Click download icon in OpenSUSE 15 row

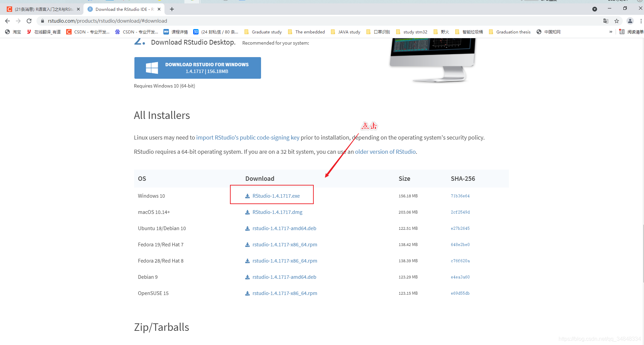pos(248,293)
